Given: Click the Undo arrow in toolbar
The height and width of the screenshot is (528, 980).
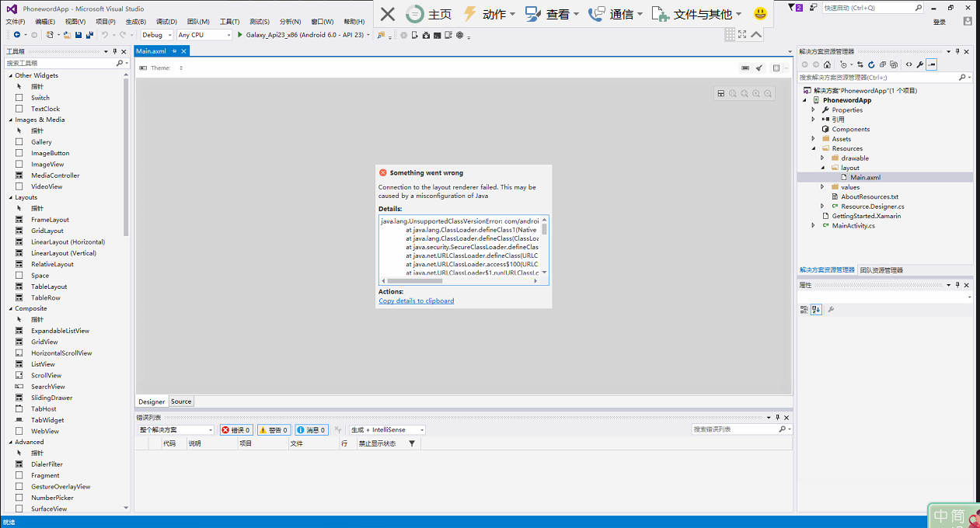Looking at the screenshot, I should point(104,35).
